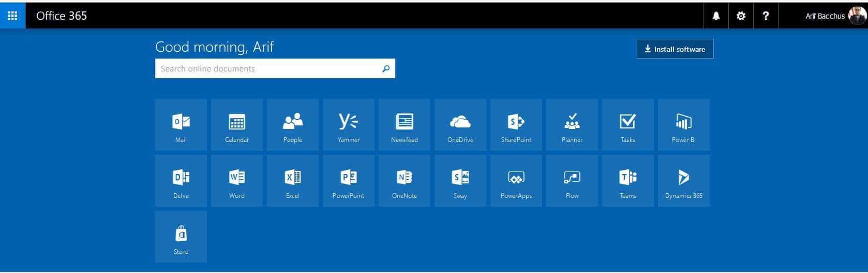Open the Teams tile
Image resolution: width=868 pixels, height=273 pixels.
[628, 181]
